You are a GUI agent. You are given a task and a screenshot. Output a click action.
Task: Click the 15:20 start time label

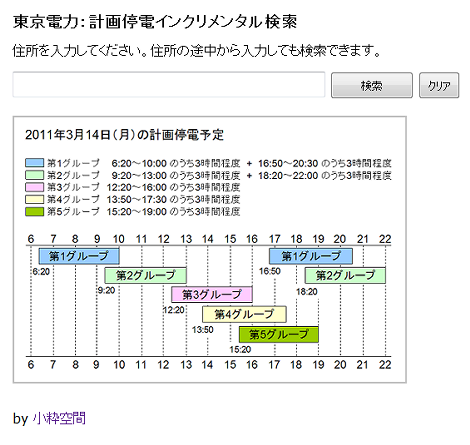[240, 349]
